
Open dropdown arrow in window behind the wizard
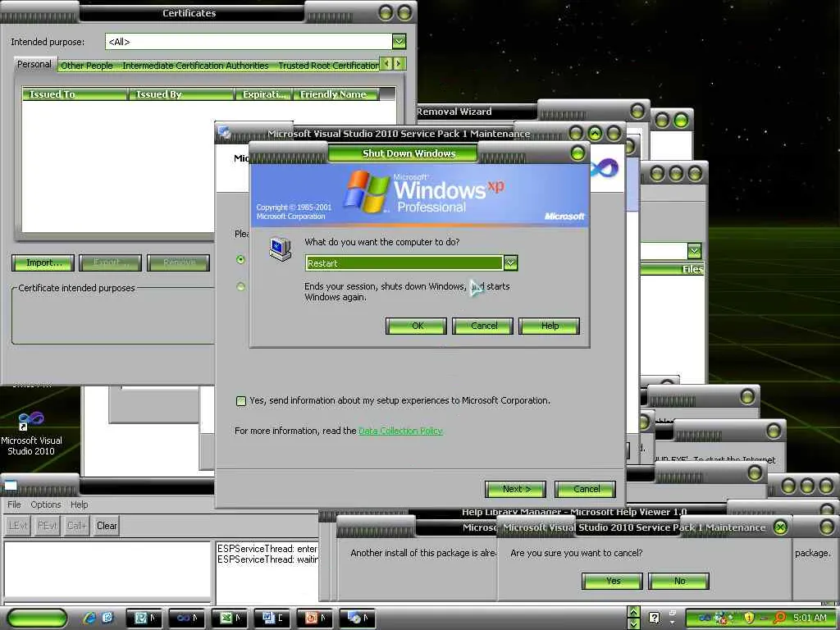click(x=694, y=251)
